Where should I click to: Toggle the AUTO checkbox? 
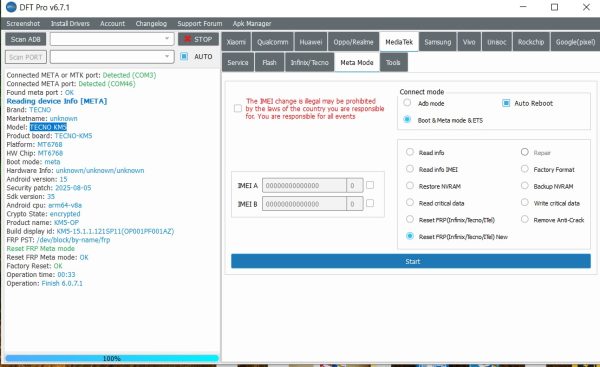(184, 56)
